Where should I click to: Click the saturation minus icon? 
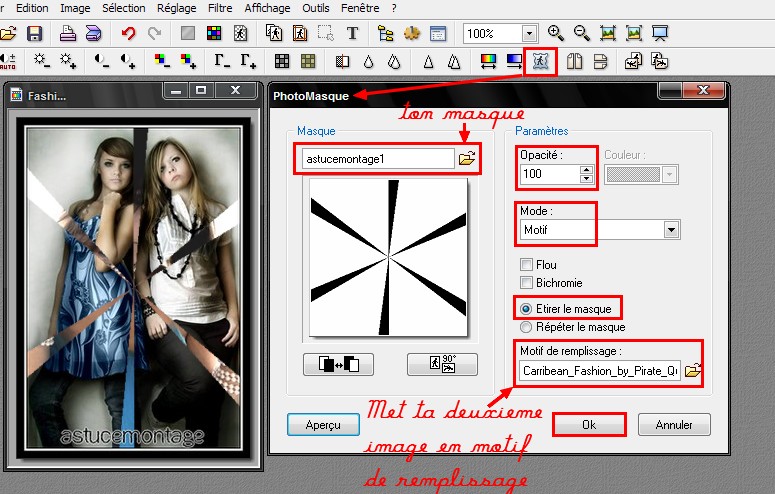coord(162,61)
